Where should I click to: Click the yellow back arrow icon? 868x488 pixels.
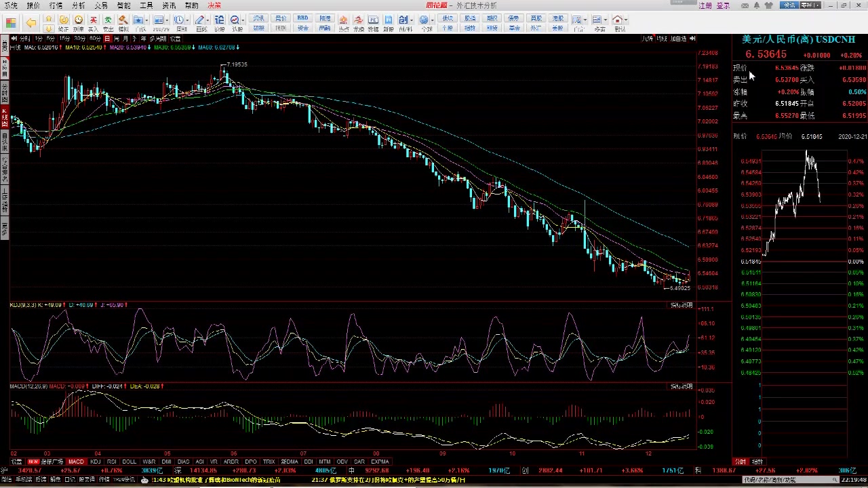coord(31,23)
